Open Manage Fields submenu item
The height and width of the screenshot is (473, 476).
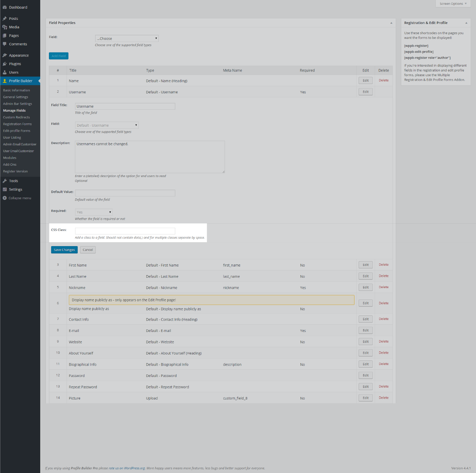pos(14,110)
